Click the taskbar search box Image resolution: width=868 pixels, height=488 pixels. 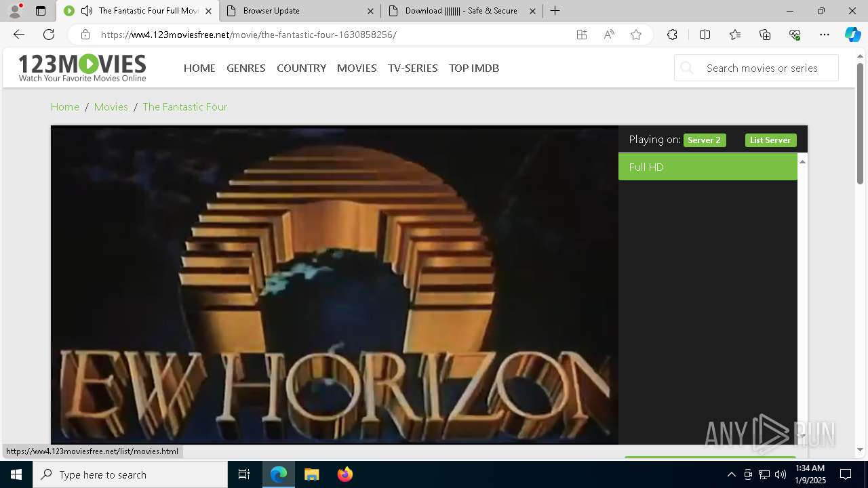click(x=130, y=474)
